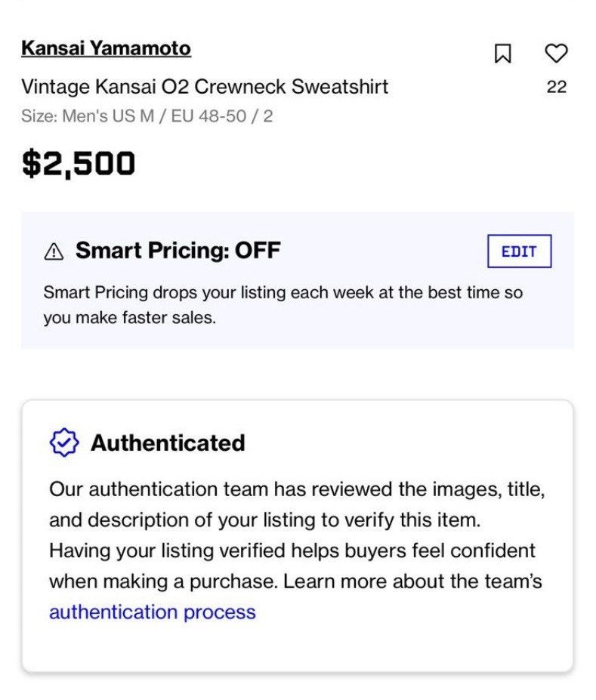This screenshot has width=596, height=700.
Task: Open the Kansai Yamamoto designer link
Action: click(x=107, y=48)
